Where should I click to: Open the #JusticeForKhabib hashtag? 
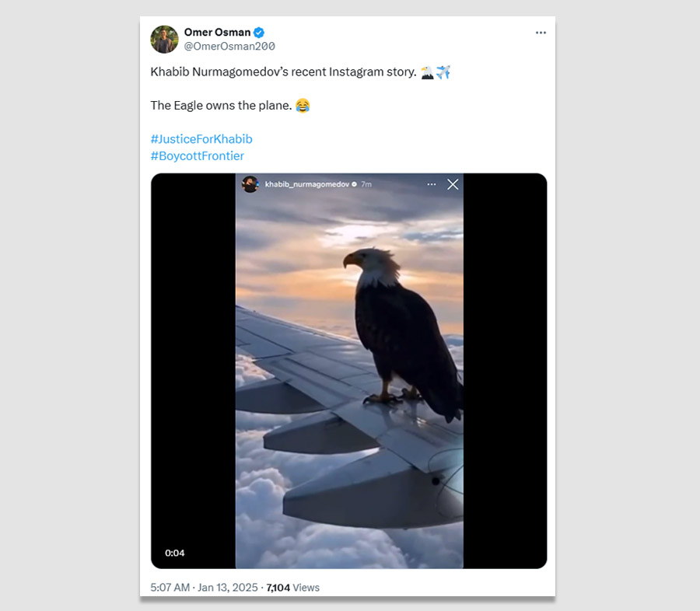(x=201, y=139)
